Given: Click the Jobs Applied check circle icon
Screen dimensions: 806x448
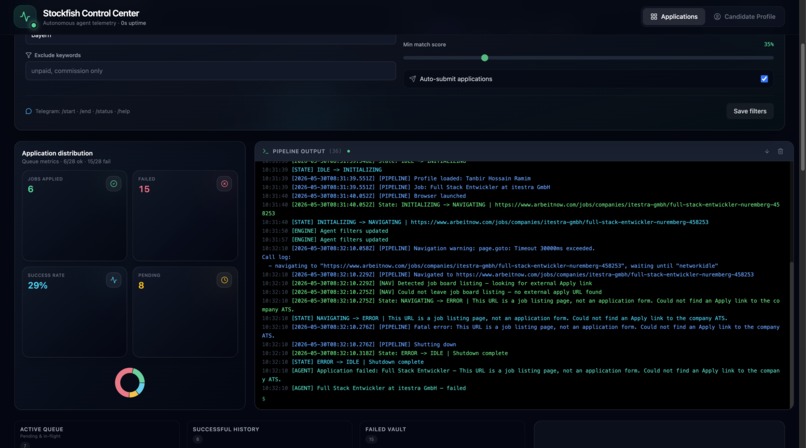Looking at the screenshot, I should click(114, 183).
